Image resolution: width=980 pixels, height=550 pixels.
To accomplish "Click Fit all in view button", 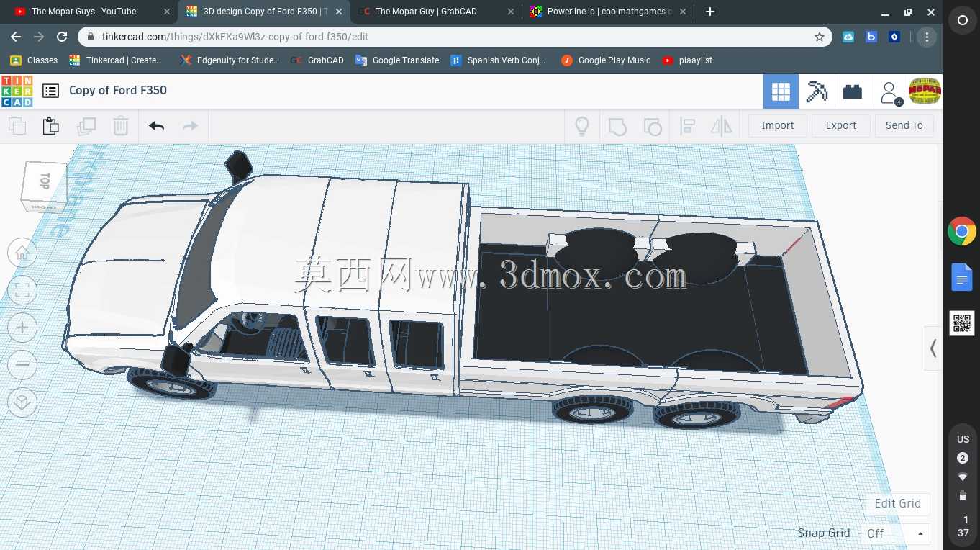I will click(x=22, y=291).
